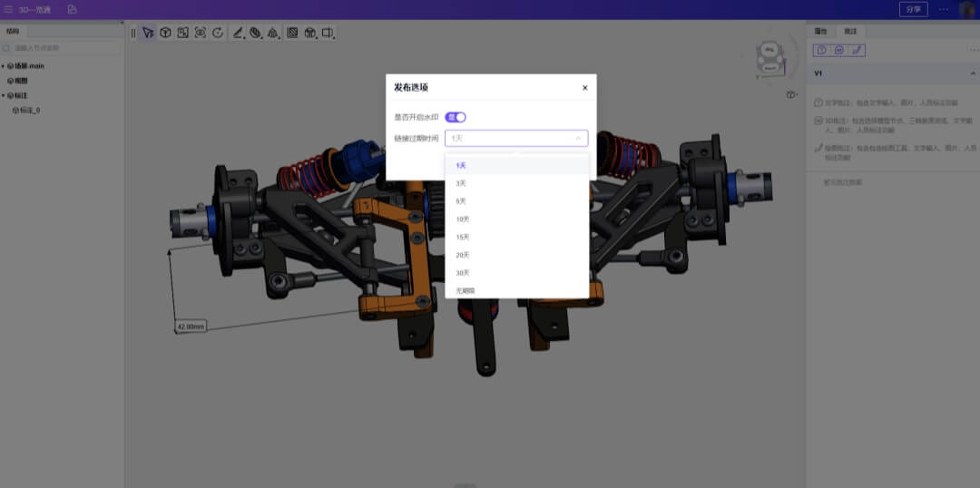Close the 发布选项 dialog
This screenshot has height=488, width=980.
coord(585,88)
